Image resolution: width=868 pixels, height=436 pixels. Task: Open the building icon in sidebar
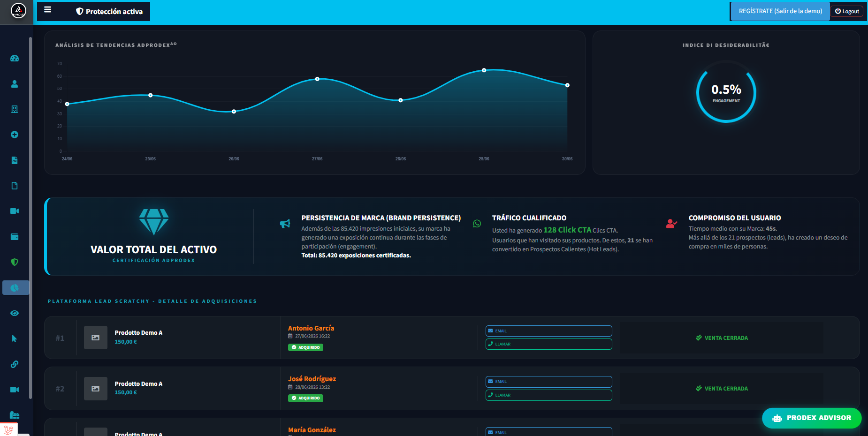click(15, 109)
